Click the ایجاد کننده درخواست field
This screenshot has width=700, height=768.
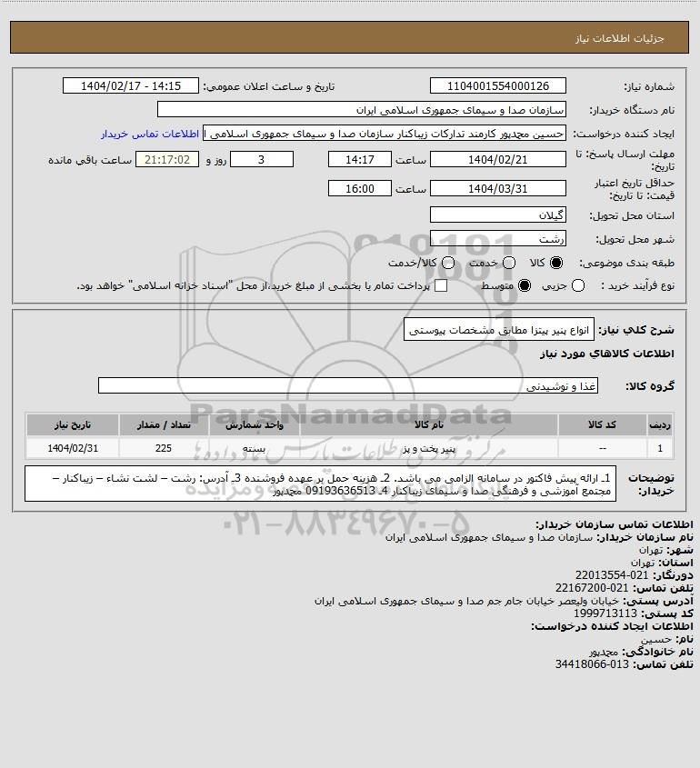[385, 134]
